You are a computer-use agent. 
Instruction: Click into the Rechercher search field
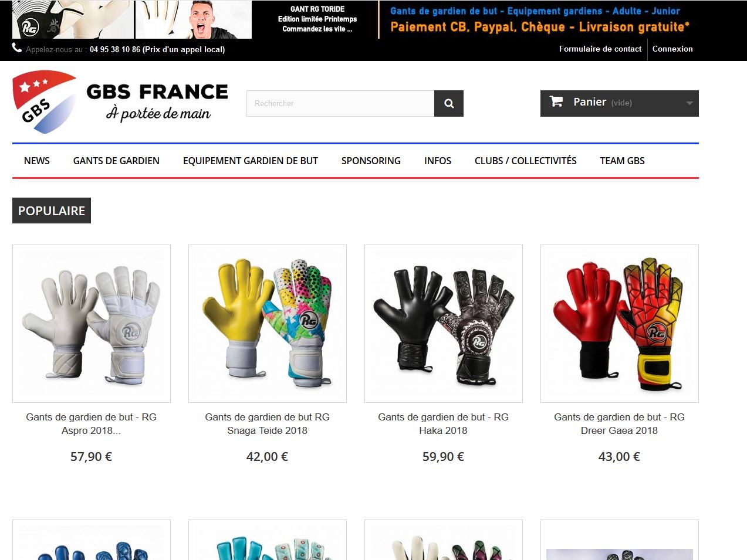(x=340, y=103)
